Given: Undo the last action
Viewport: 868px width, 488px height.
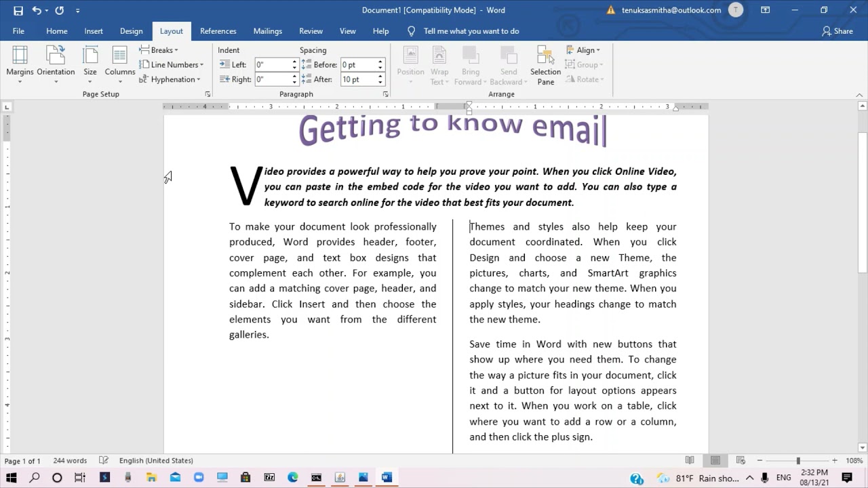Looking at the screenshot, I should [37, 10].
